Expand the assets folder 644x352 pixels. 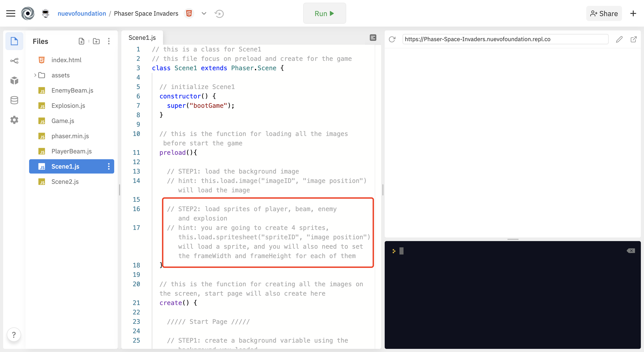(x=35, y=75)
